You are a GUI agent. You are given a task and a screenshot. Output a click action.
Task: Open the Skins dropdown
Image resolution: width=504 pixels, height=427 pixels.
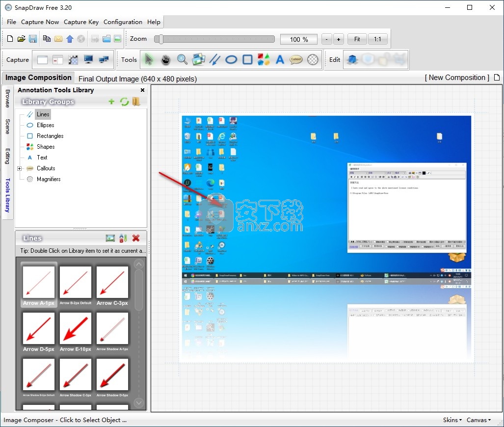pyautogui.click(x=452, y=420)
